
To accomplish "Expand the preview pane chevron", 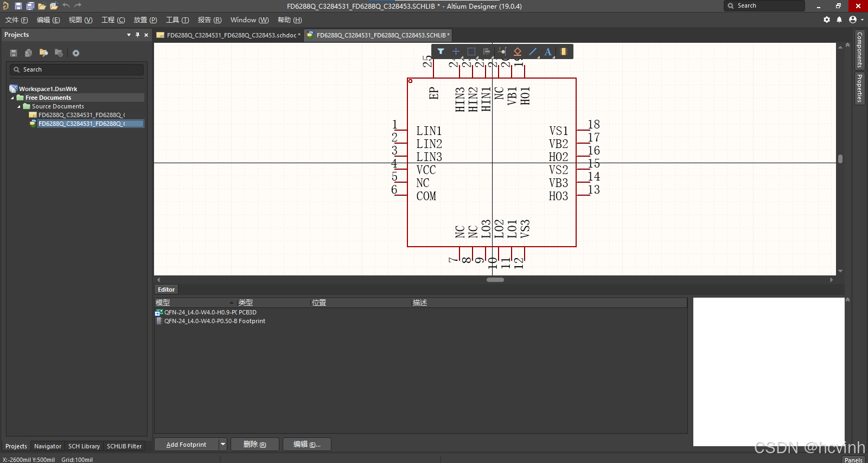I will tap(847, 299).
